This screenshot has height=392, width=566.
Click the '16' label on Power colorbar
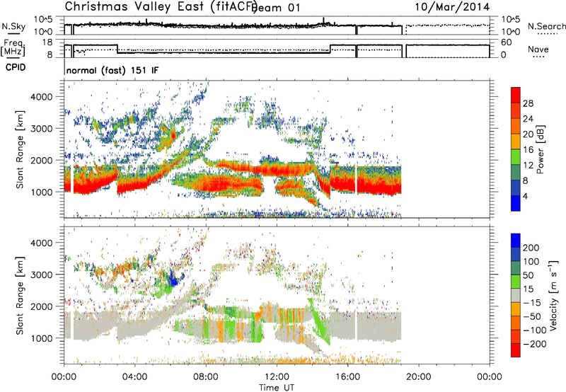click(528, 150)
